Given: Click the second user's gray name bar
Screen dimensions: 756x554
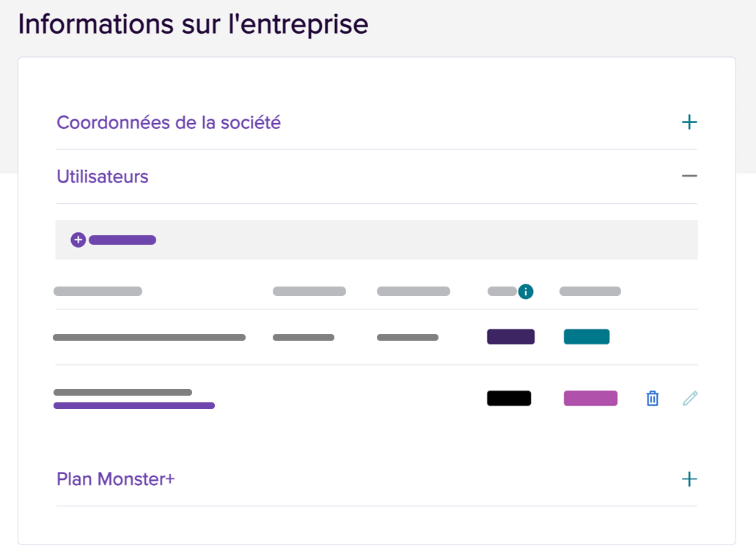Looking at the screenshot, I should pos(122,392).
